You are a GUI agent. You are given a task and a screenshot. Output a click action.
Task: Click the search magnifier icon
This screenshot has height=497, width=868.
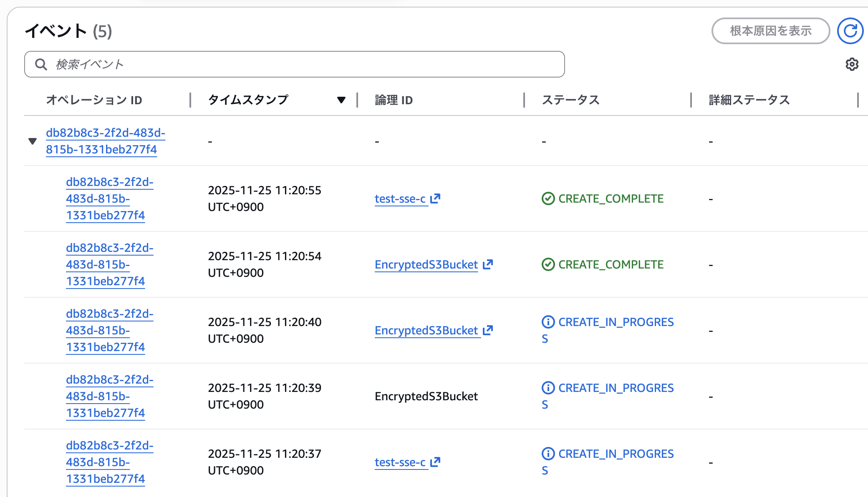[x=41, y=64]
